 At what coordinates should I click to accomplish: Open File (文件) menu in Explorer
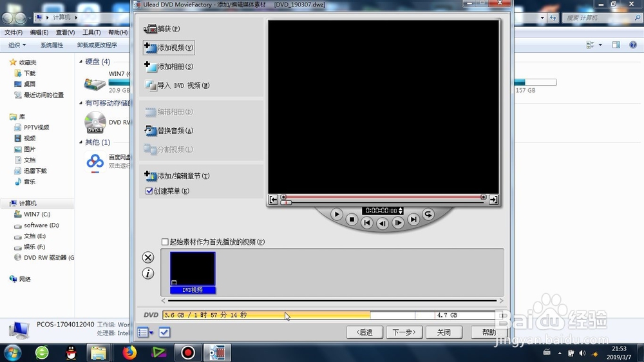(x=14, y=32)
